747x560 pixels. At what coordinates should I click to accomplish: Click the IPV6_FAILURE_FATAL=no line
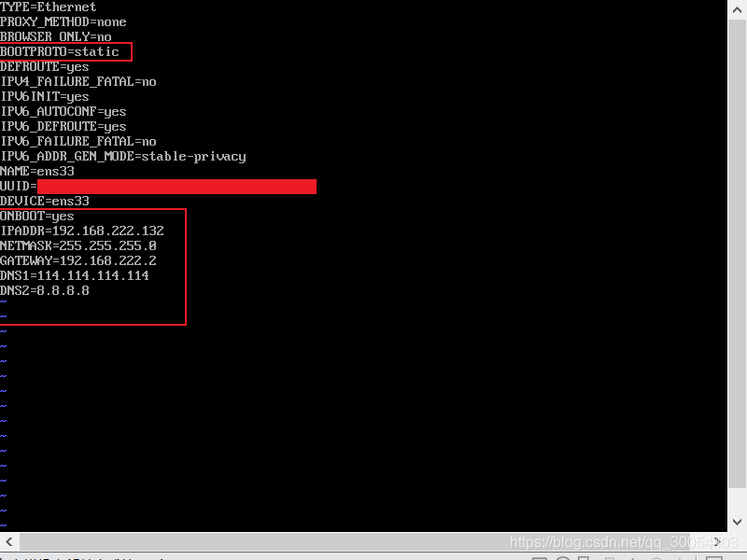78,141
